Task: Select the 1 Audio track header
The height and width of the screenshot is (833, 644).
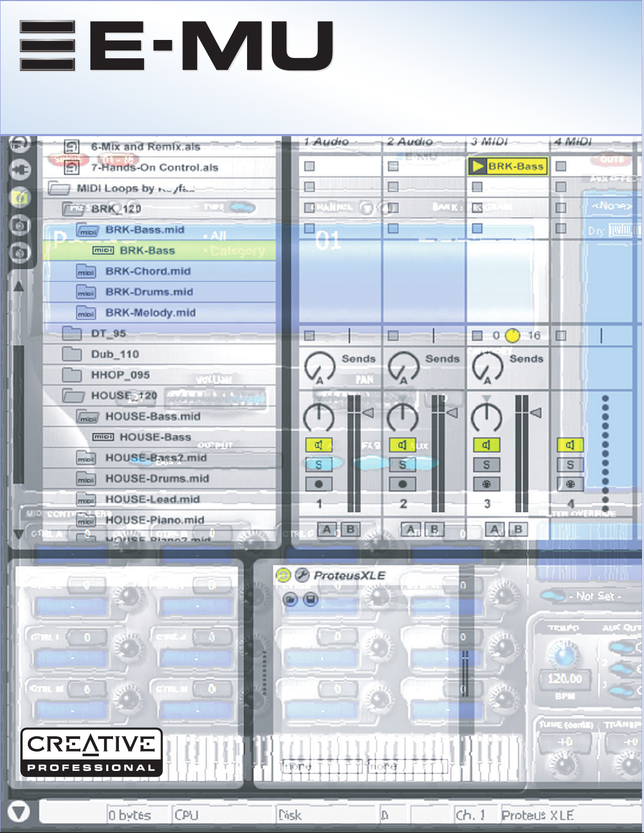Action: (340, 142)
